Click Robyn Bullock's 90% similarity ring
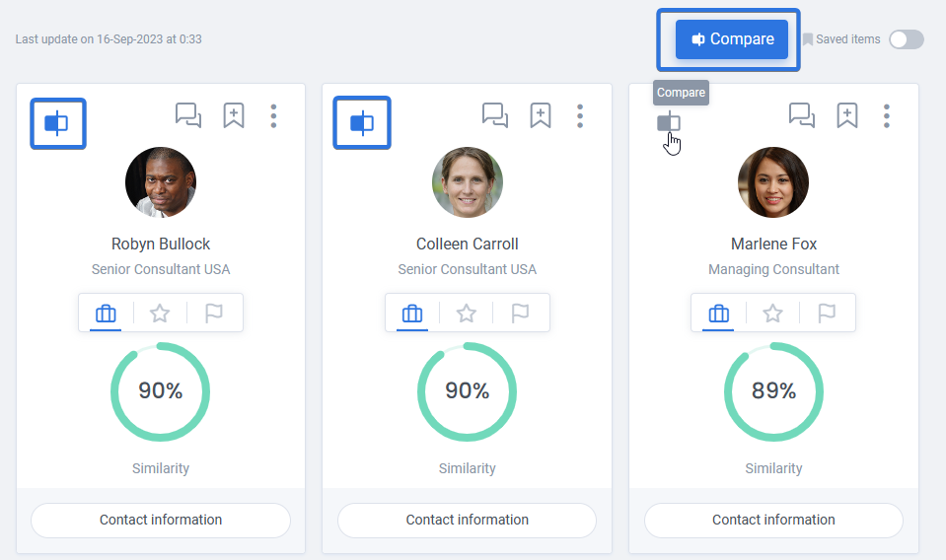This screenshot has width=946, height=560. (x=161, y=391)
